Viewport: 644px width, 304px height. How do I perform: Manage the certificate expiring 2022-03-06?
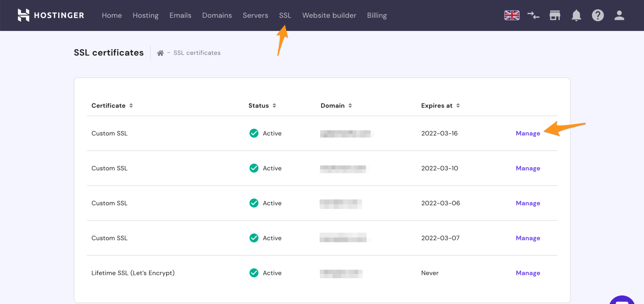528,203
